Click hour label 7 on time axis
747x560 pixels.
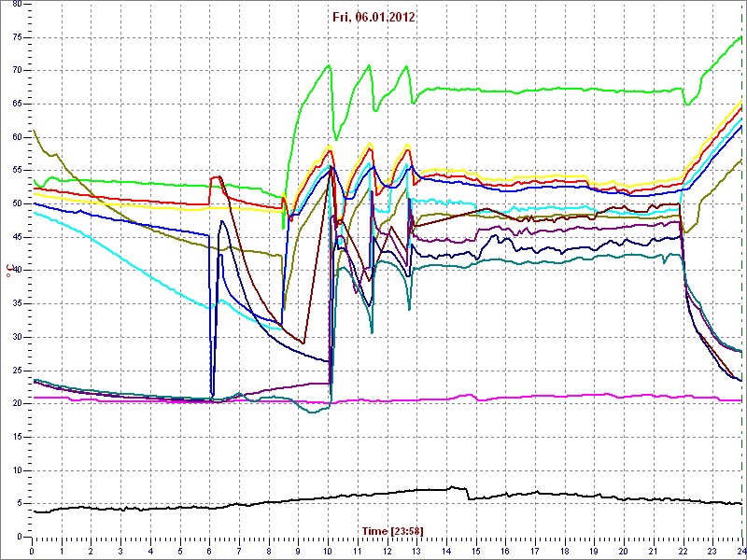click(x=239, y=550)
